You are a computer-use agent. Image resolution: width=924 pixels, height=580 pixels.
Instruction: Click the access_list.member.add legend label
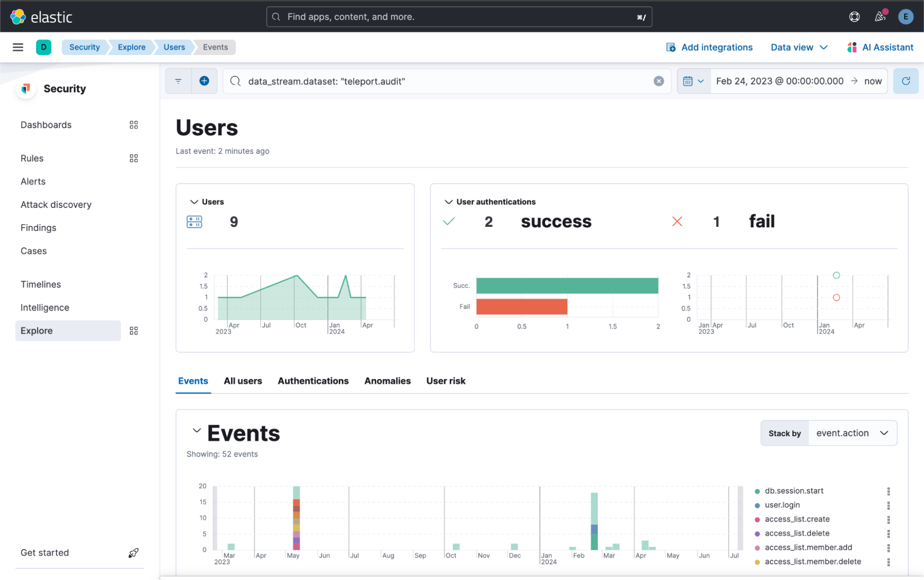tap(808, 548)
